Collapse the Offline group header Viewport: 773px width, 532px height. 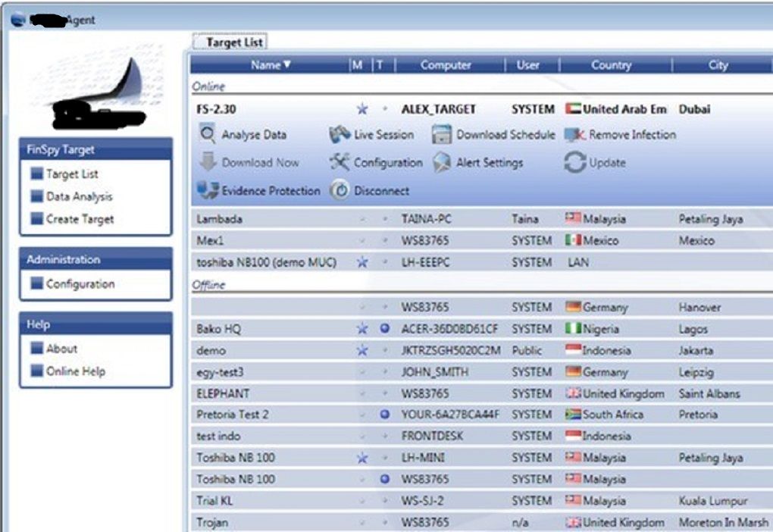[x=208, y=285]
